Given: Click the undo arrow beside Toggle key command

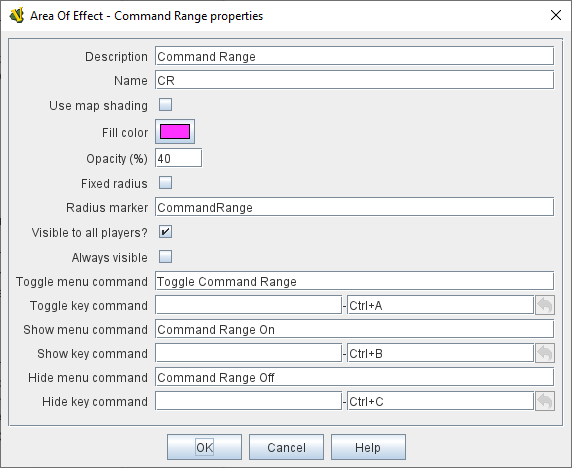Looking at the screenshot, I should 545,305.
